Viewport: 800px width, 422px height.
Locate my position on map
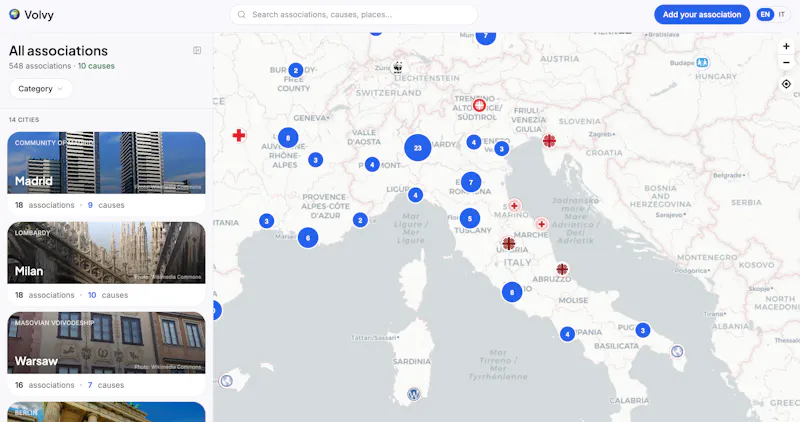[x=786, y=84]
